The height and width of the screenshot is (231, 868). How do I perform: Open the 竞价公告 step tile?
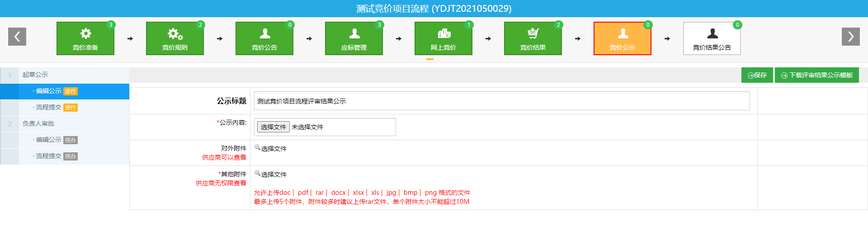click(264, 38)
